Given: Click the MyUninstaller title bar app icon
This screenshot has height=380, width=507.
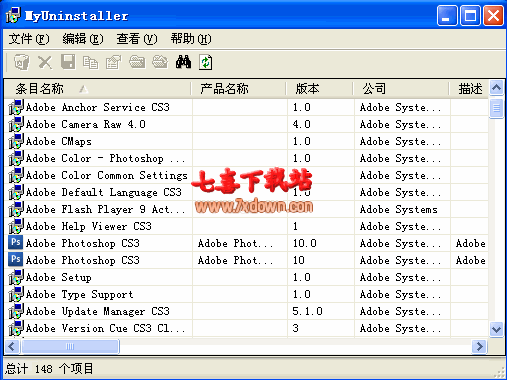Looking at the screenshot, I should [13, 15].
